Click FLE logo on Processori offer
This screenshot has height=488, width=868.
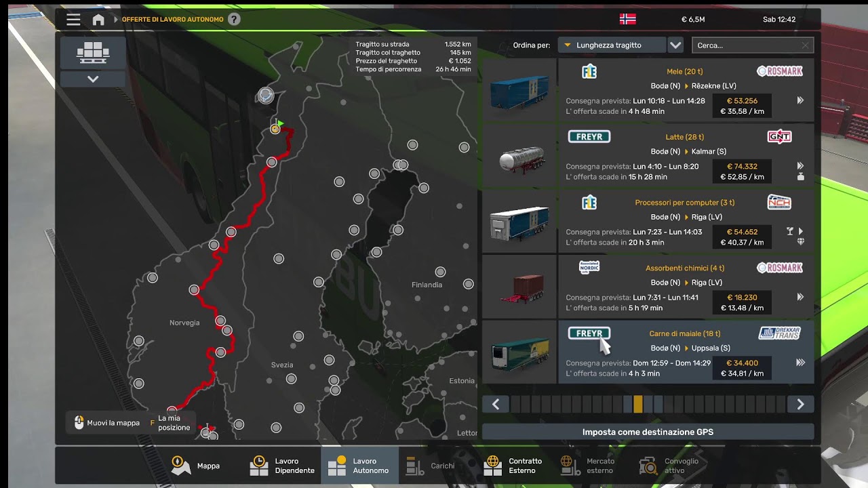tap(589, 202)
